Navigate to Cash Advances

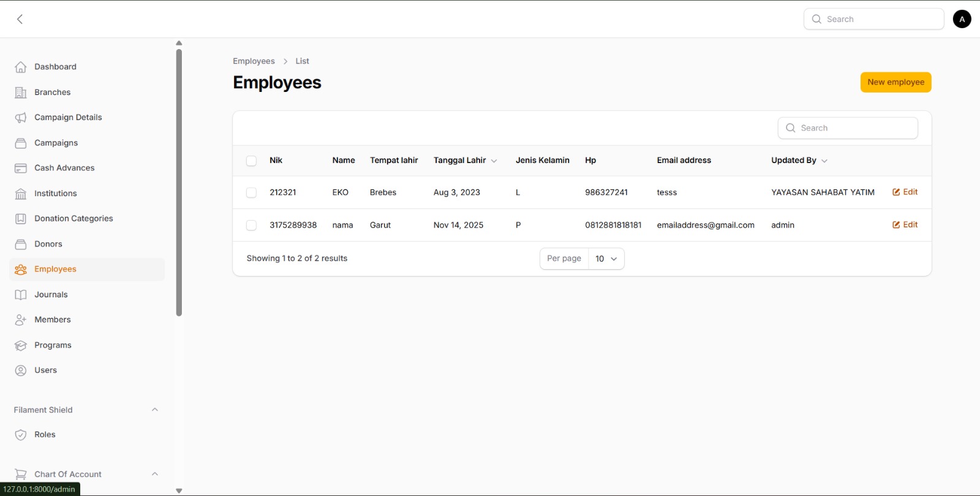pyautogui.click(x=87, y=168)
